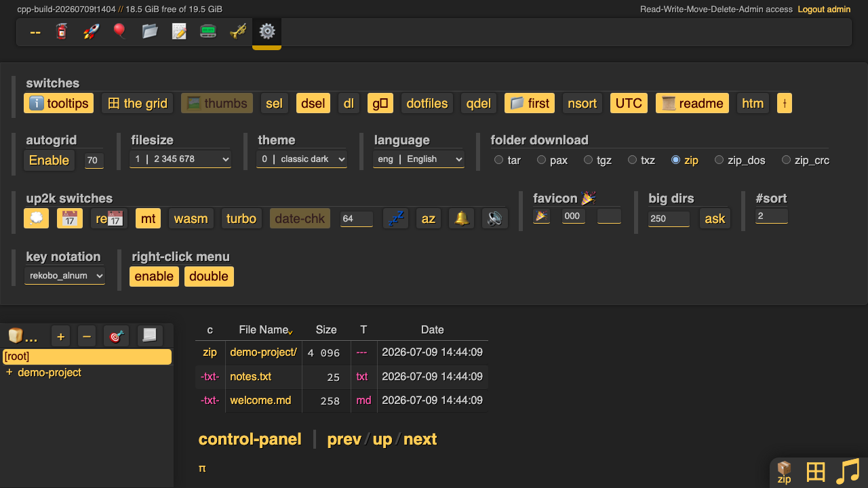Click the fire extinguisher unpost icon

(x=62, y=32)
